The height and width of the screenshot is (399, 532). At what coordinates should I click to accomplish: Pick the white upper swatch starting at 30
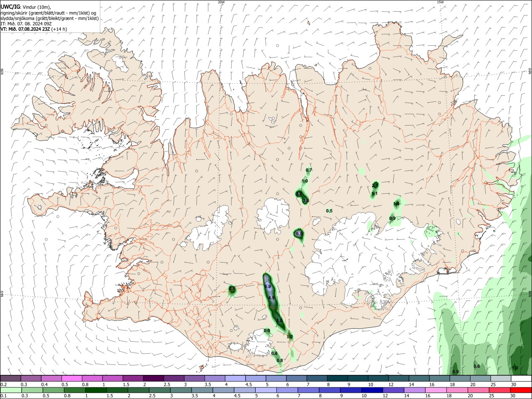click(x=522, y=378)
